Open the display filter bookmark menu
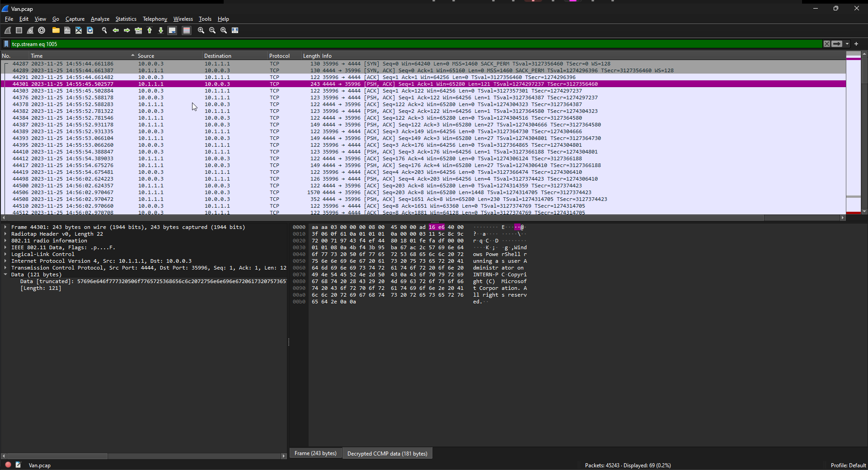 [6, 44]
